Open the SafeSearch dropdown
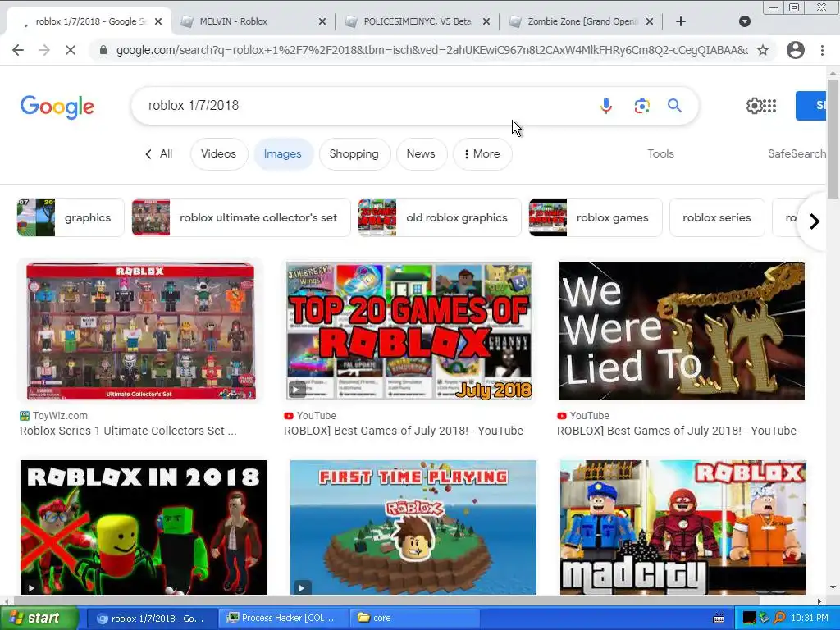Image resolution: width=840 pixels, height=630 pixels. click(x=797, y=153)
